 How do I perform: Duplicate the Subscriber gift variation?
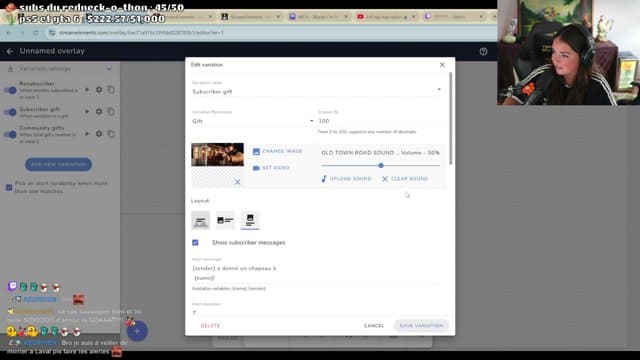111,111
